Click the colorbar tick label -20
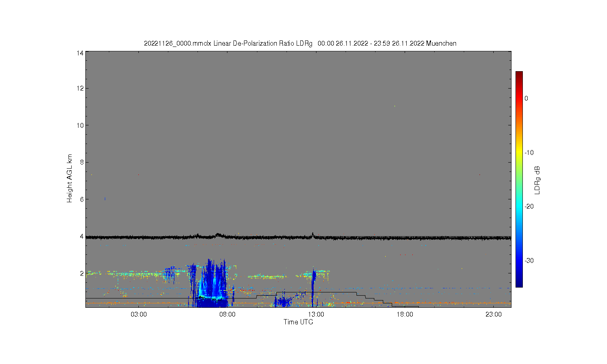 click(x=529, y=206)
